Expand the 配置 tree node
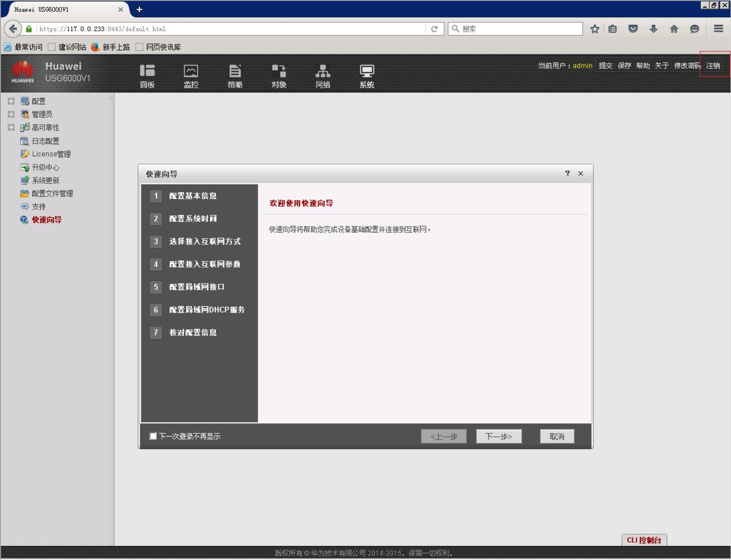This screenshot has height=560, width=731. [11, 101]
